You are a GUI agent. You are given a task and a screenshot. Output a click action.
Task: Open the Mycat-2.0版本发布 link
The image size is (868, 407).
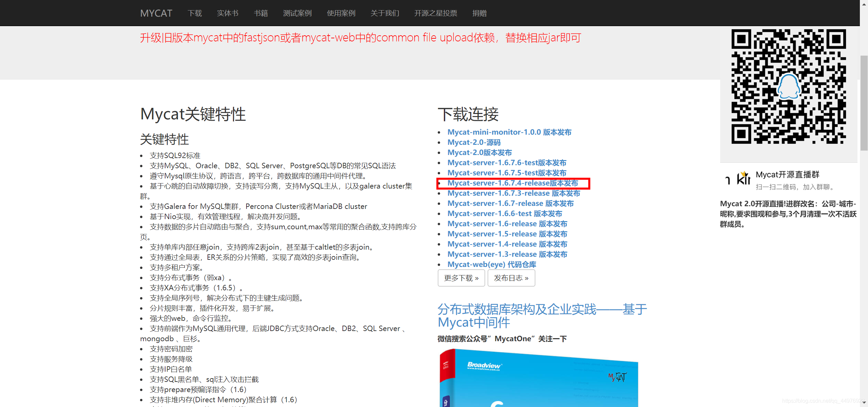click(x=479, y=153)
